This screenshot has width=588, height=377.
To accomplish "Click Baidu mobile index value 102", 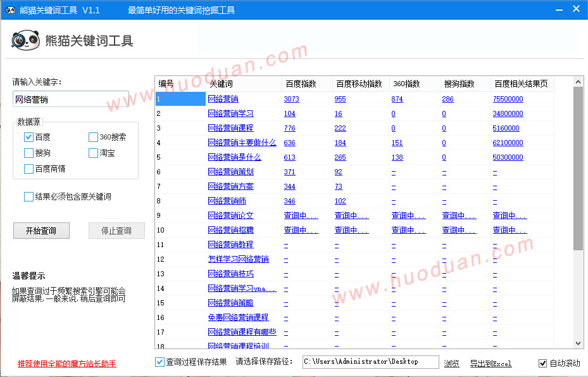I will (x=340, y=201).
